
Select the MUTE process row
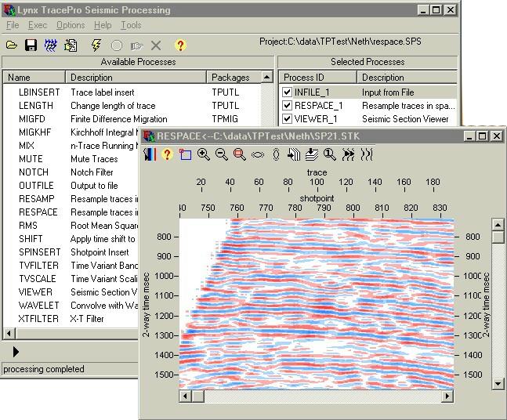71,159
